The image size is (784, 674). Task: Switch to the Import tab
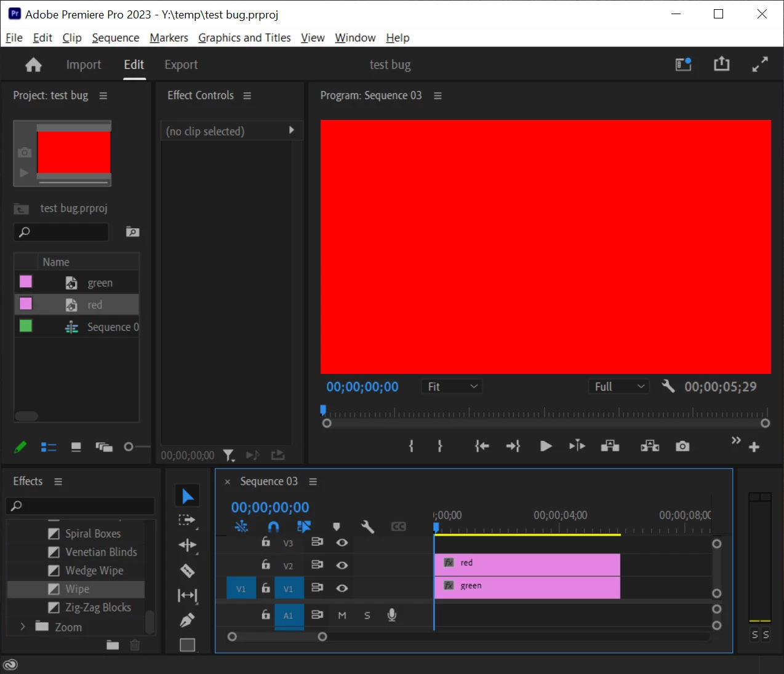84,65
